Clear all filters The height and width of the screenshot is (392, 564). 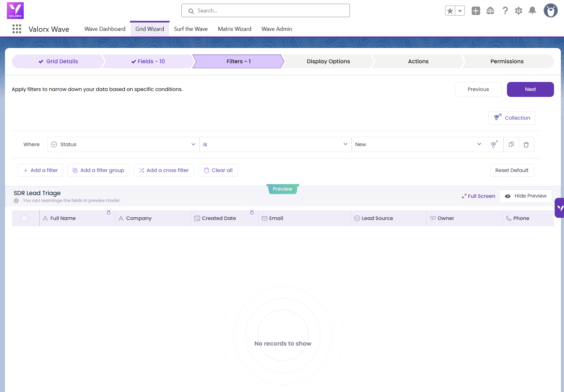click(218, 170)
